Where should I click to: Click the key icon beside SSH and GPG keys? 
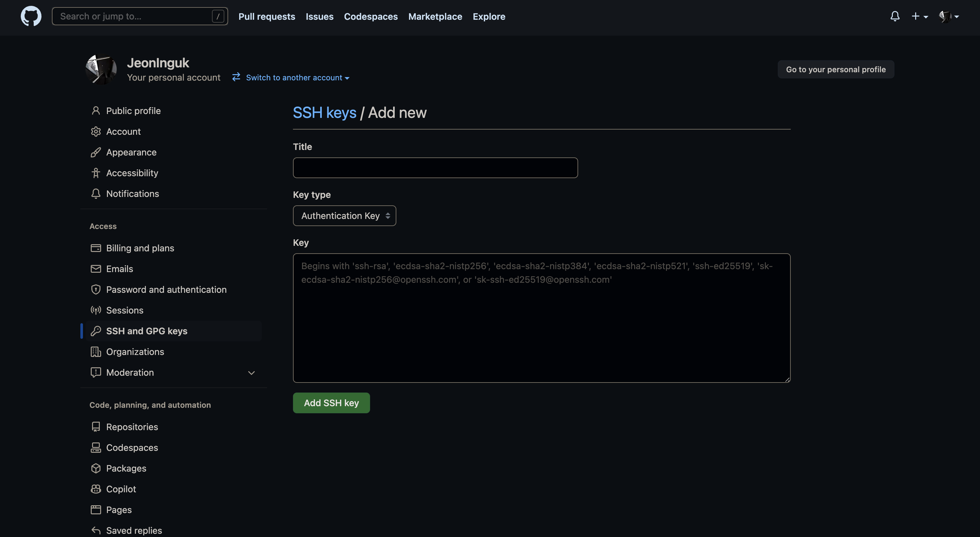click(x=96, y=331)
